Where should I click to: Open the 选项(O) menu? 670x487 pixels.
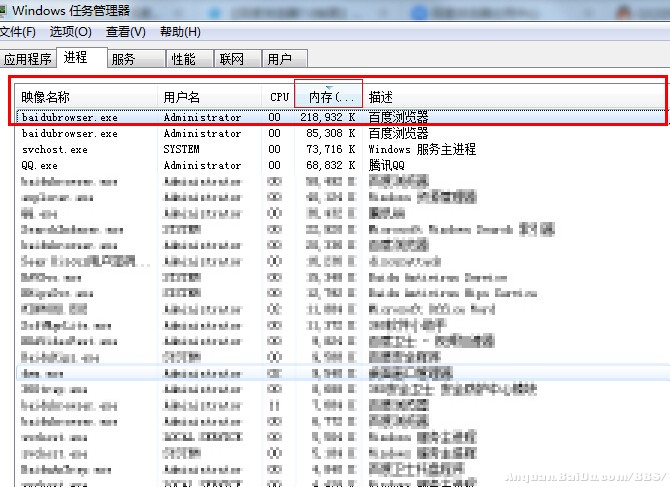click(x=71, y=32)
